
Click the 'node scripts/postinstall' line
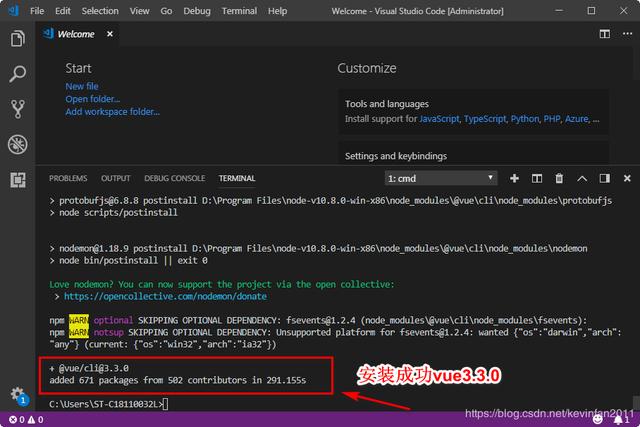114,212
